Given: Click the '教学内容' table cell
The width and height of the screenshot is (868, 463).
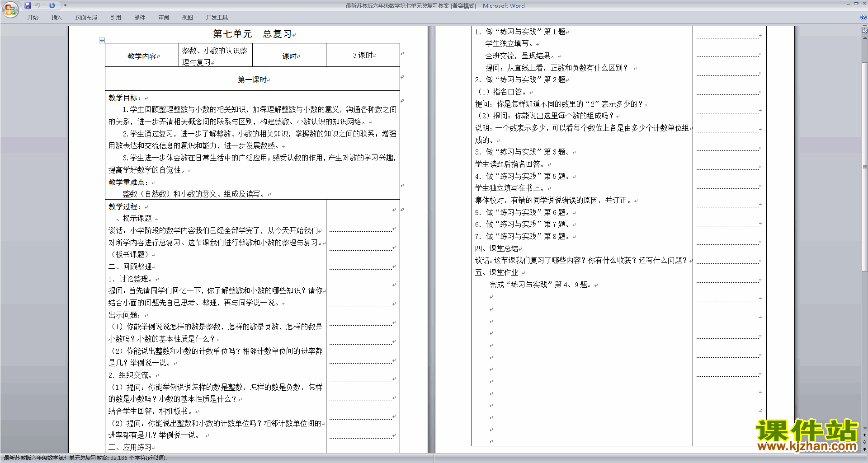Looking at the screenshot, I should [x=142, y=56].
